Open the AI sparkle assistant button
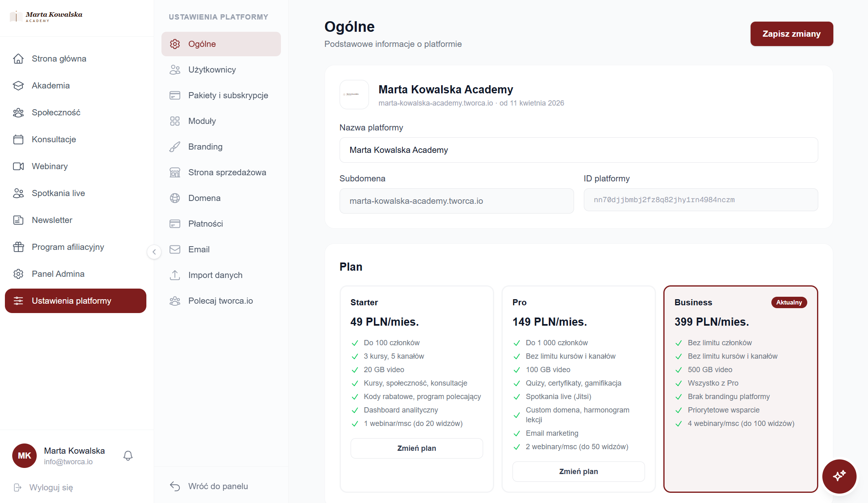 point(839,476)
